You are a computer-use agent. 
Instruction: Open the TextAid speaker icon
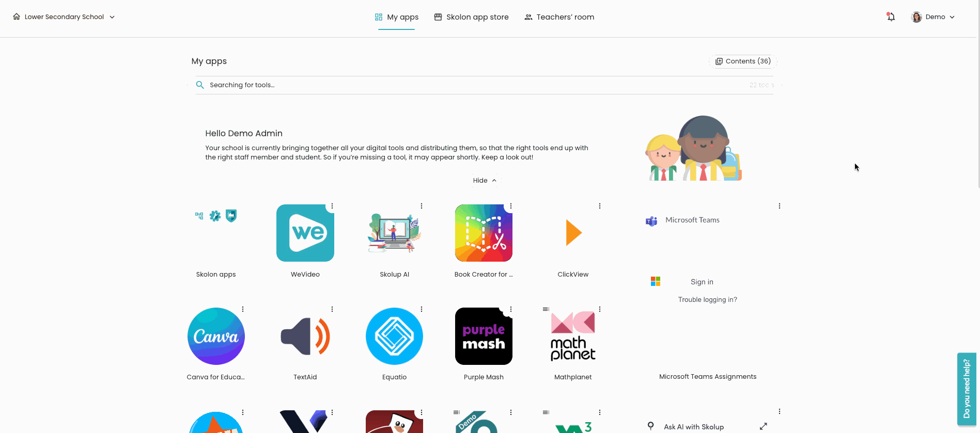(x=305, y=336)
